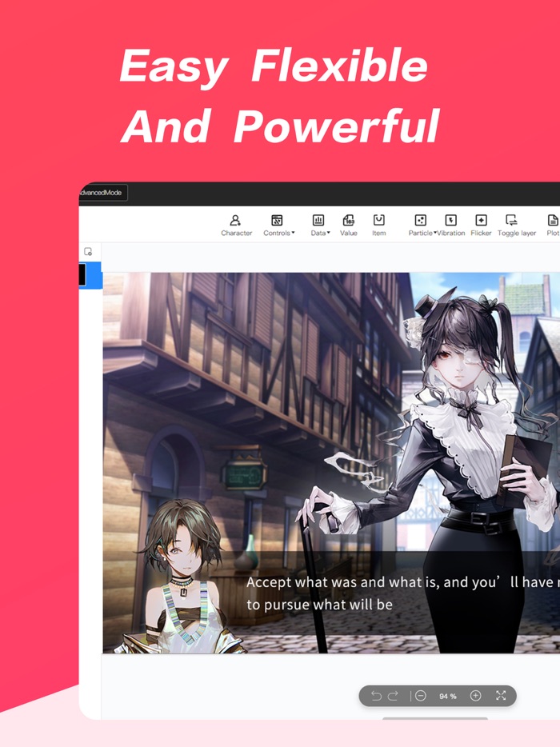This screenshot has height=747, width=560.
Task: Add a Flicker effect
Action: (481, 225)
